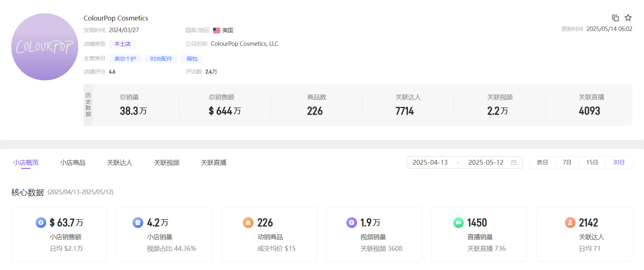Click the 1450 livestream sales figure
The image size is (644, 270).
point(477,223)
